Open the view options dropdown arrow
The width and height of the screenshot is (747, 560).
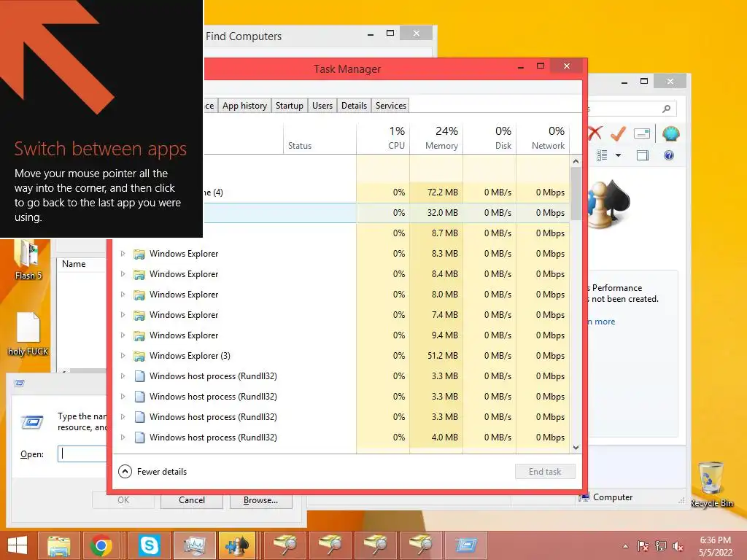click(x=619, y=155)
